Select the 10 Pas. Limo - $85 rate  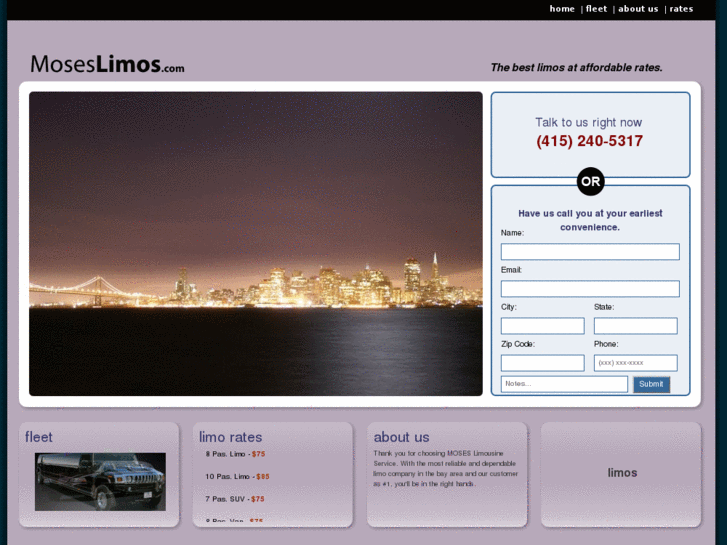(237, 476)
